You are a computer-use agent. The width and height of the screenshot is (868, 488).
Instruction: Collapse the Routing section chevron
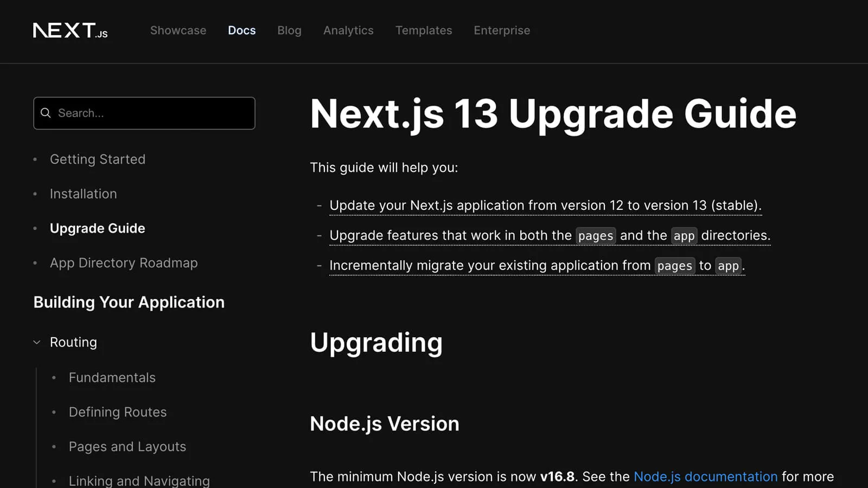36,342
